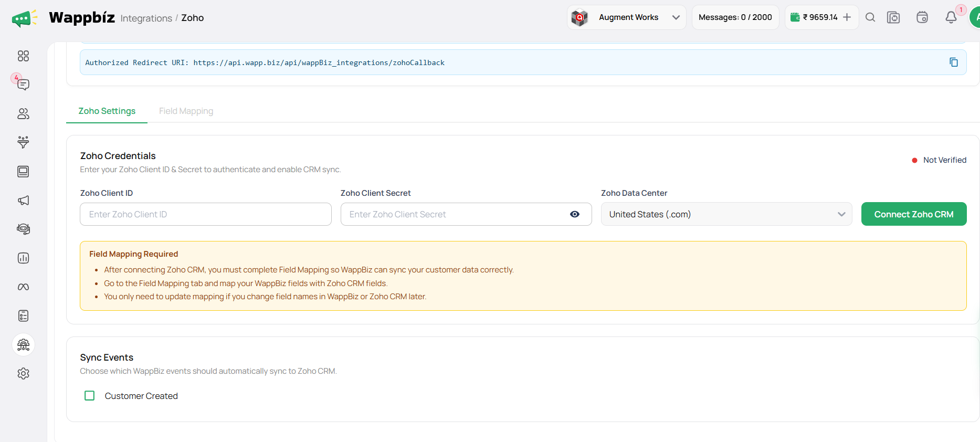This screenshot has height=442, width=980.
Task: Click the Zoho breadcrumb text
Action: click(x=193, y=18)
